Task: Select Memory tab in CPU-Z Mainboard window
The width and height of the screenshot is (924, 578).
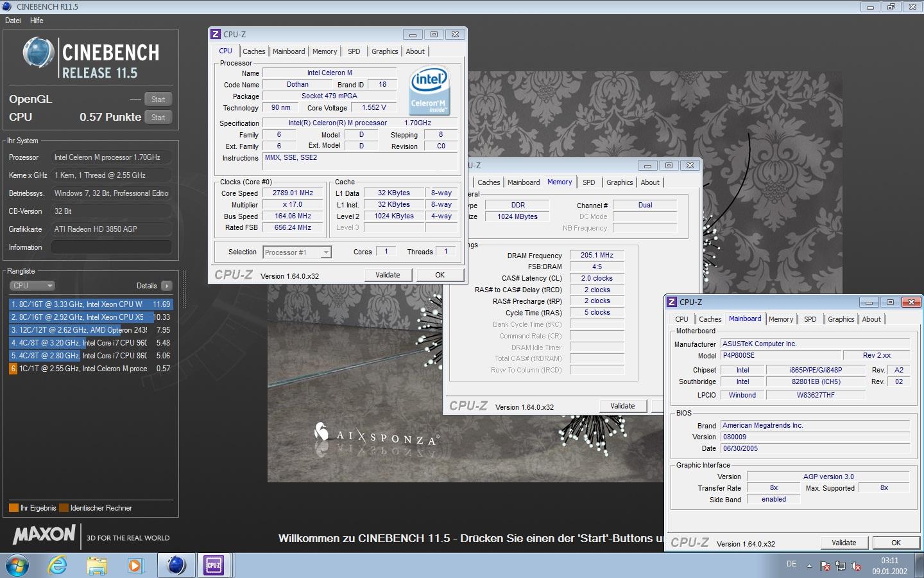Action: coord(781,319)
